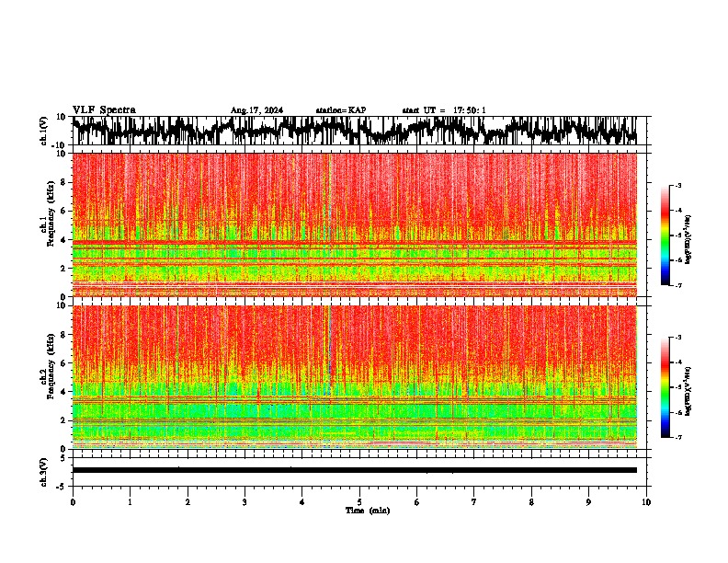Viewport: 728px width, 563px height.
Task: Click the "Time (min)" axis title
Action: (x=368, y=511)
